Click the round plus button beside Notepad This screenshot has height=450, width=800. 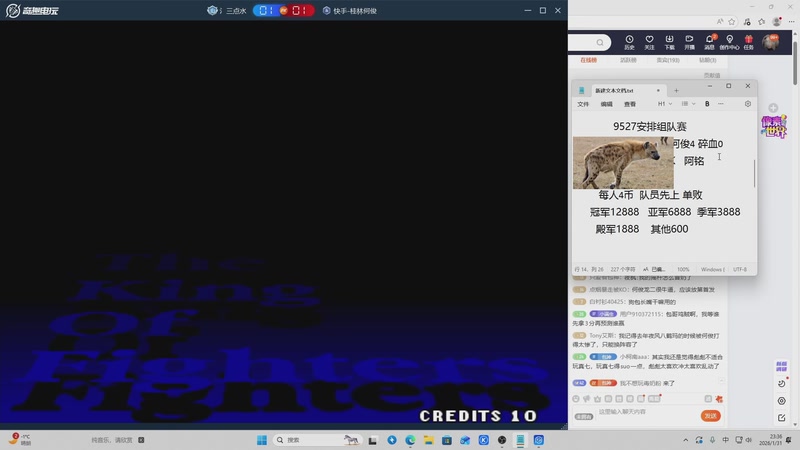773,108
